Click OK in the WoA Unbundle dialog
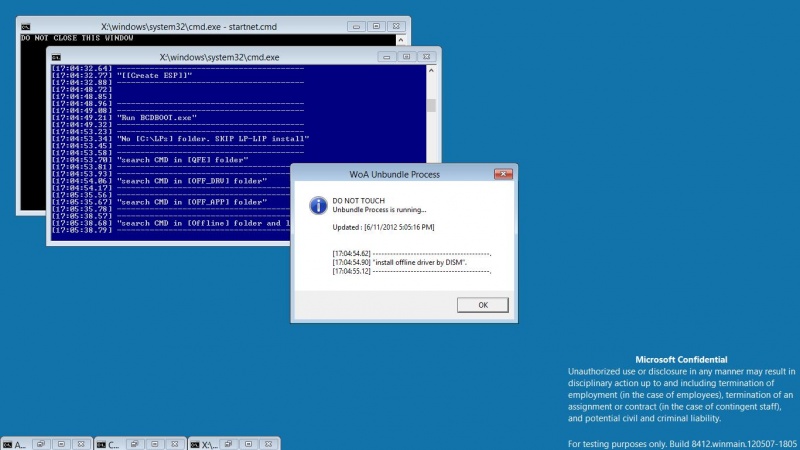Image resolution: width=800 pixels, height=450 pixels. pos(483,305)
